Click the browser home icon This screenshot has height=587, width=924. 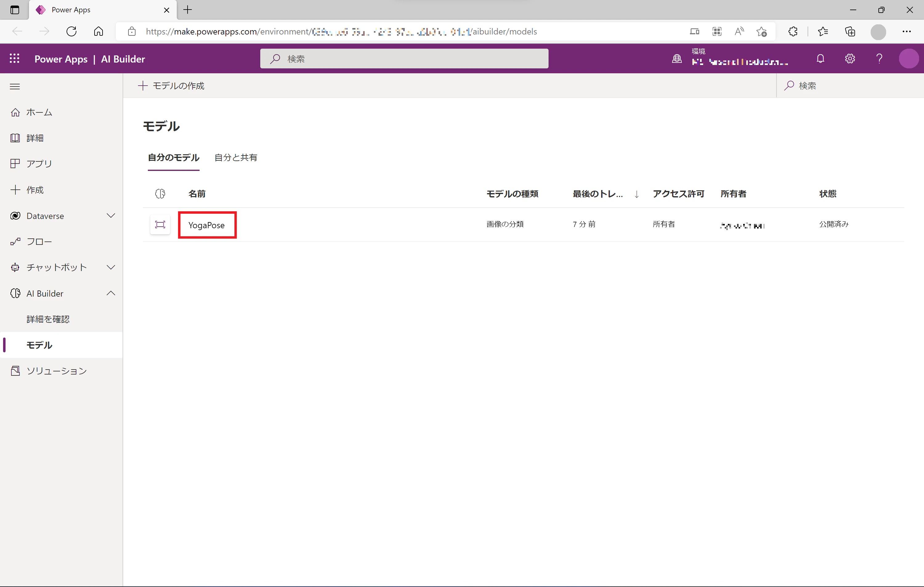tap(99, 31)
